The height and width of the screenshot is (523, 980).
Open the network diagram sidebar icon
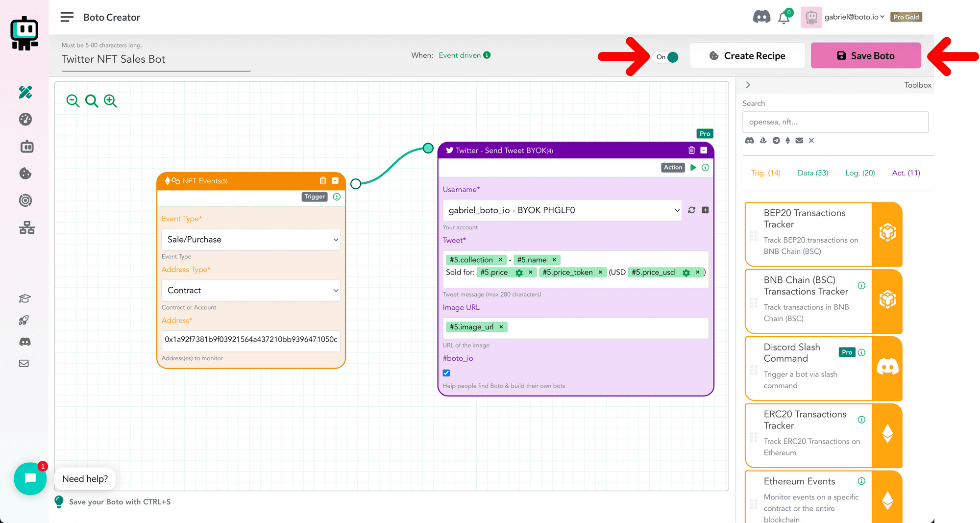pos(27,227)
